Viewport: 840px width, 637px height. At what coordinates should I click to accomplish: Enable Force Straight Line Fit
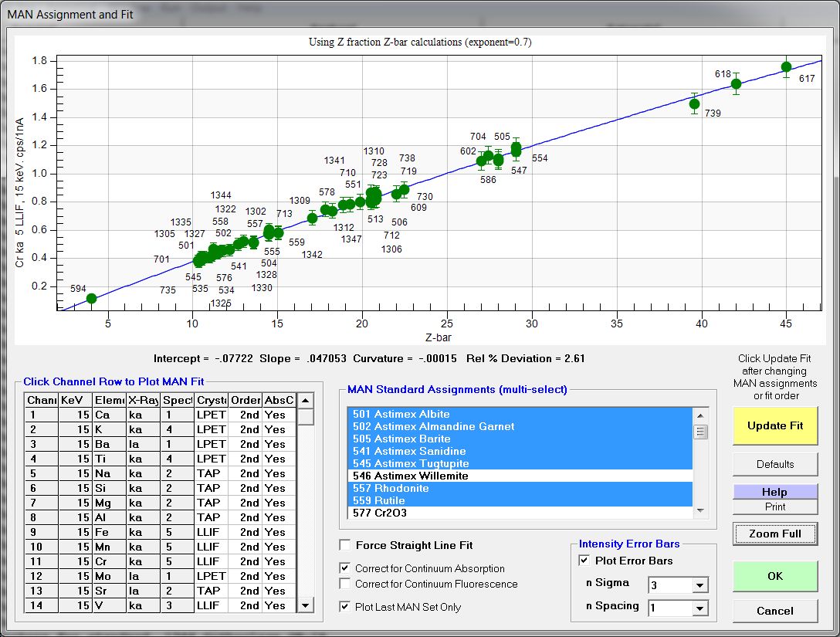coord(344,546)
